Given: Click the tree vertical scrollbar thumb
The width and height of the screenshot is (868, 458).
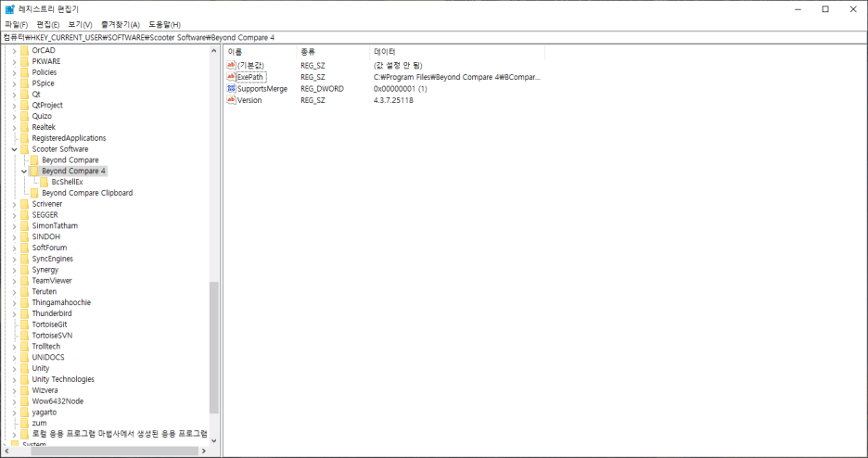Looking at the screenshot, I should click(x=214, y=348).
